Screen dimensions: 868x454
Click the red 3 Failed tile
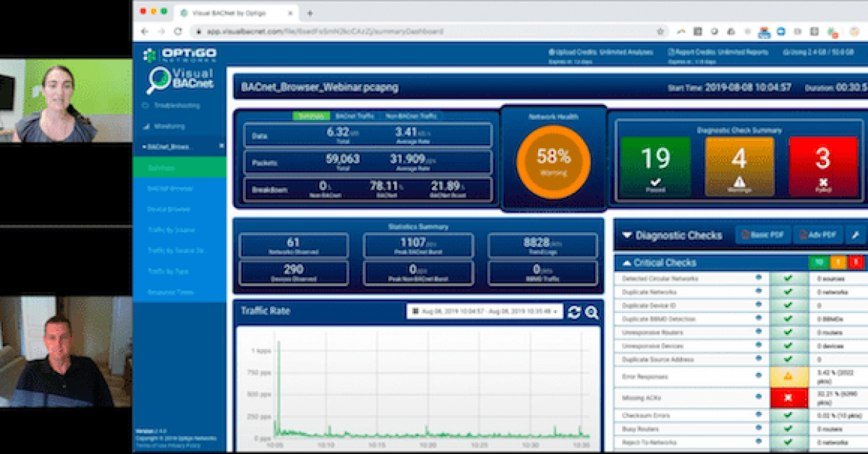coord(823,168)
